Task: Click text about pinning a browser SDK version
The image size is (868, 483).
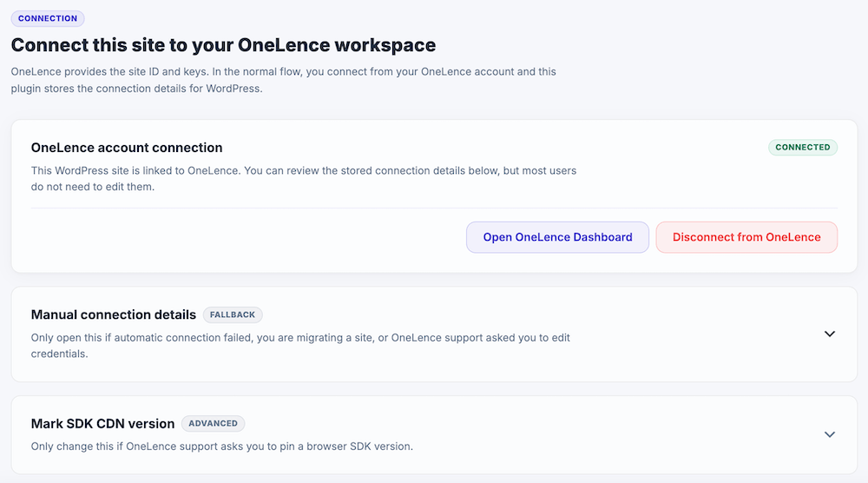Action: (x=222, y=447)
